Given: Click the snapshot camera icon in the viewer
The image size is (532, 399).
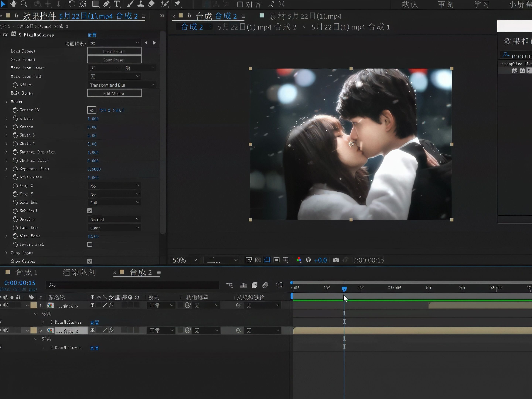Looking at the screenshot, I should click(x=336, y=260).
